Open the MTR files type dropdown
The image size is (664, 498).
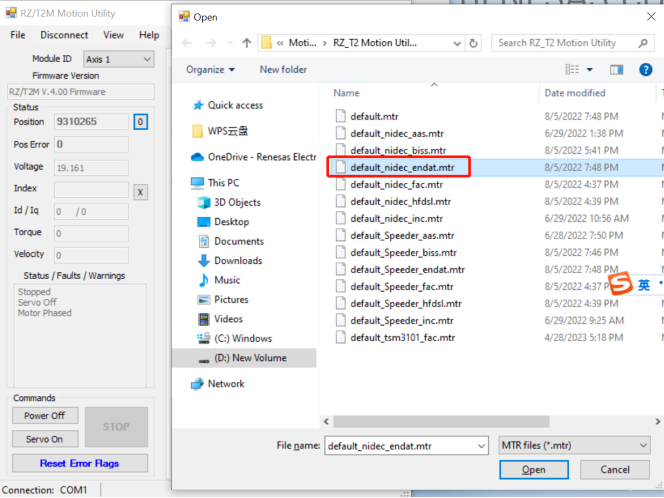tap(573, 445)
